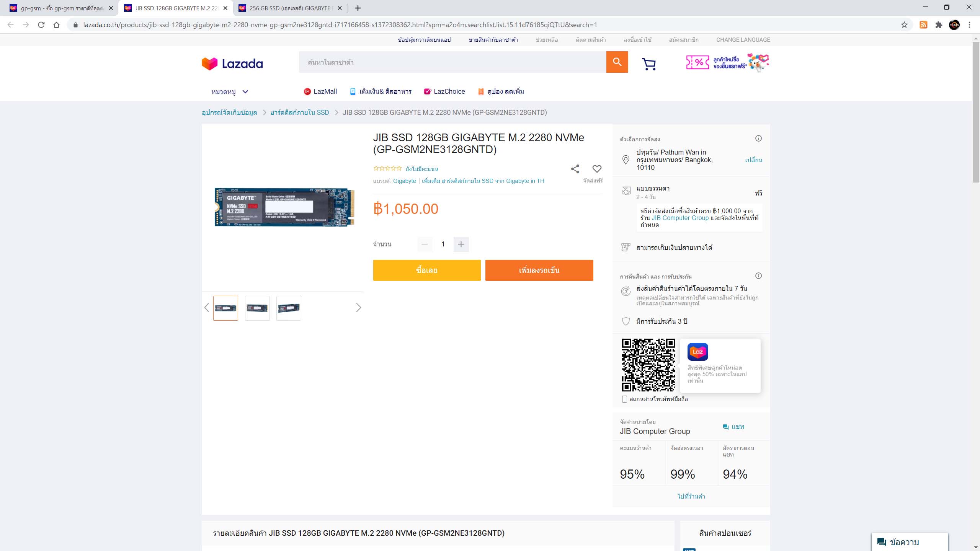The height and width of the screenshot is (551, 980).
Task: Click the warranty shield icon
Action: (626, 321)
